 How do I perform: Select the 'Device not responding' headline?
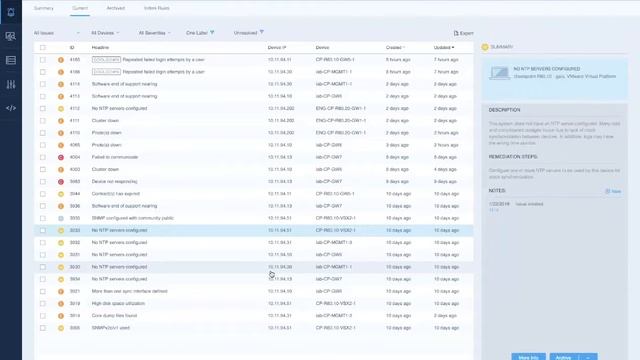click(115, 182)
